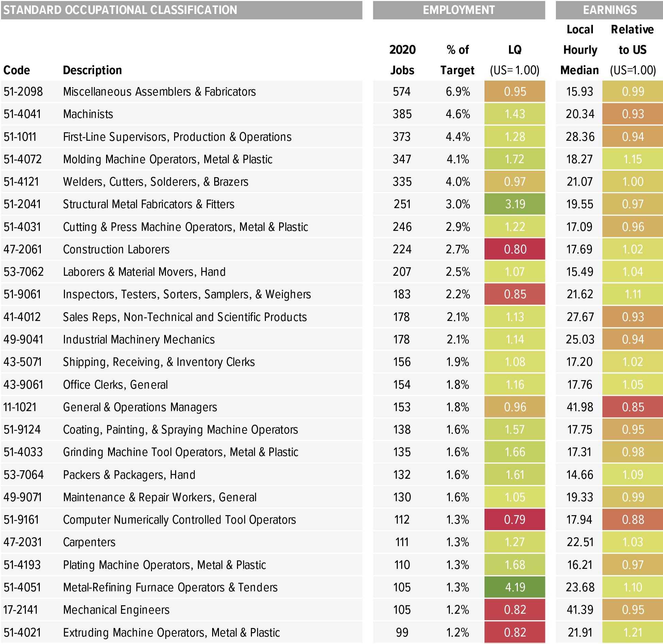
Task: Click the dark green 4.19 LQ cell
Action: click(x=514, y=587)
